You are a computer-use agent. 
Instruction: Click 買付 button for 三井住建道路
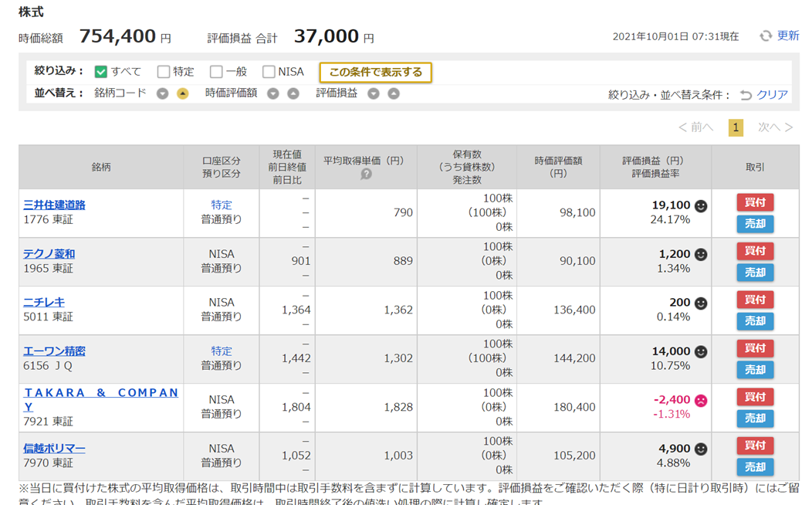[755, 202]
